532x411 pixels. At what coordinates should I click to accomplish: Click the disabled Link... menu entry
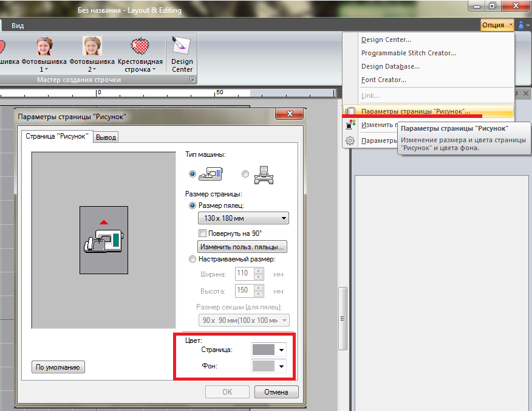(370, 96)
